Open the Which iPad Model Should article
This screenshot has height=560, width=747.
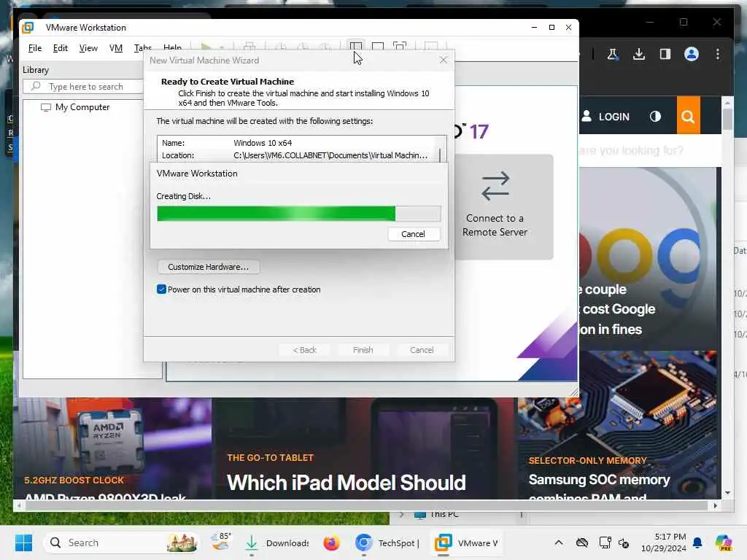click(x=347, y=483)
